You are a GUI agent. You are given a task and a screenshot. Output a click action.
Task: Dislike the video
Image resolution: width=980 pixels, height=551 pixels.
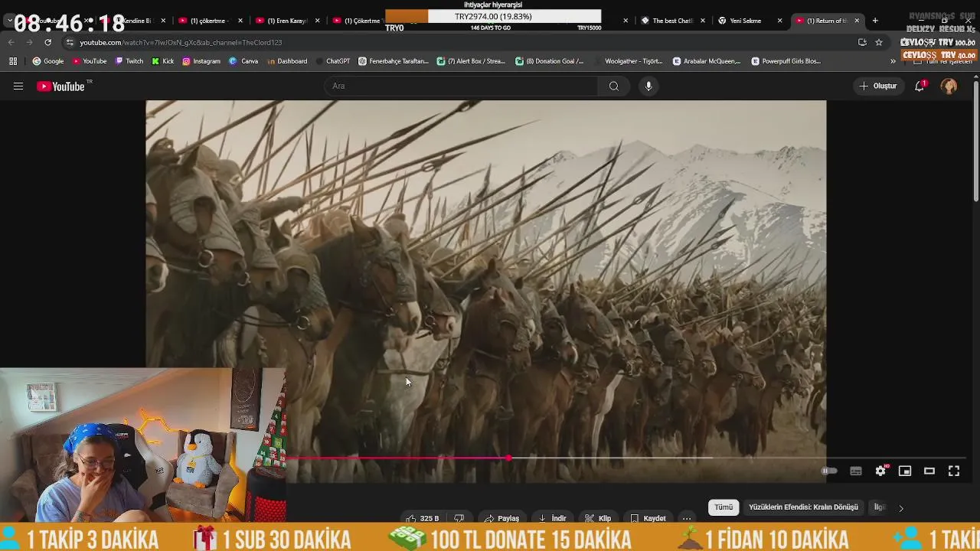(x=459, y=518)
